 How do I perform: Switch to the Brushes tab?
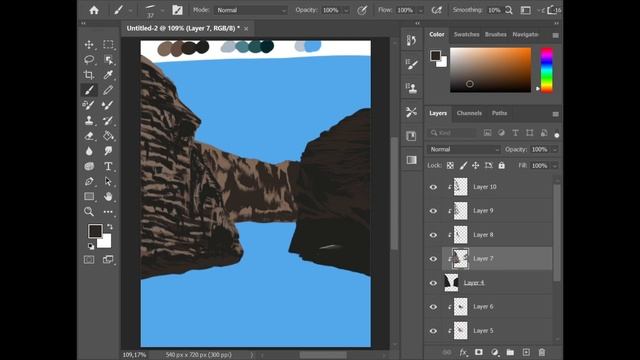point(496,35)
